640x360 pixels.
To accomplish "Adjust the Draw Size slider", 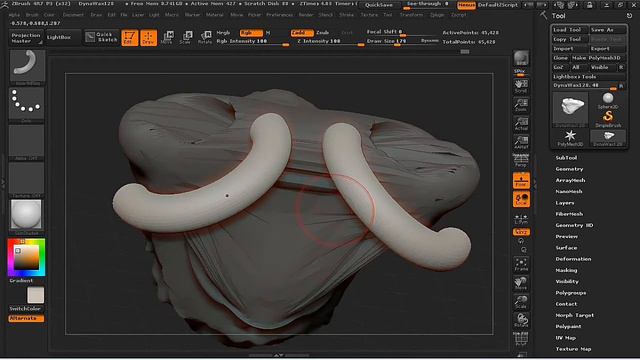I will (x=393, y=42).
